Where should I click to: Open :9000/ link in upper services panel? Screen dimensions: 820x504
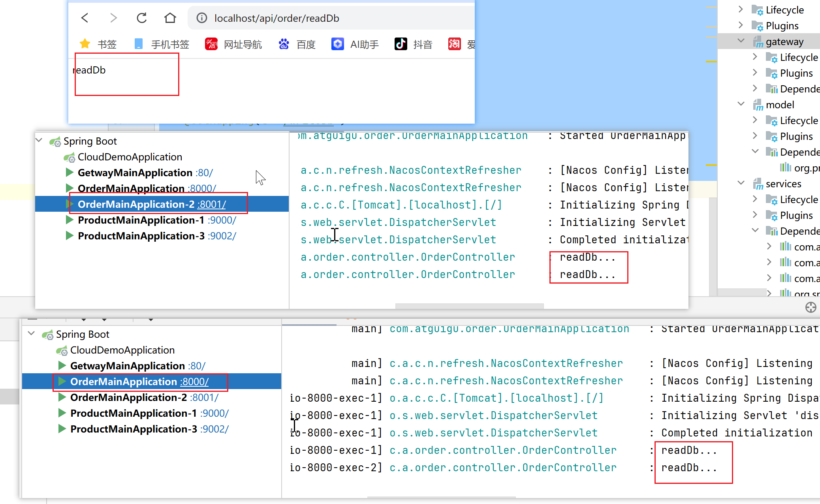222,220
